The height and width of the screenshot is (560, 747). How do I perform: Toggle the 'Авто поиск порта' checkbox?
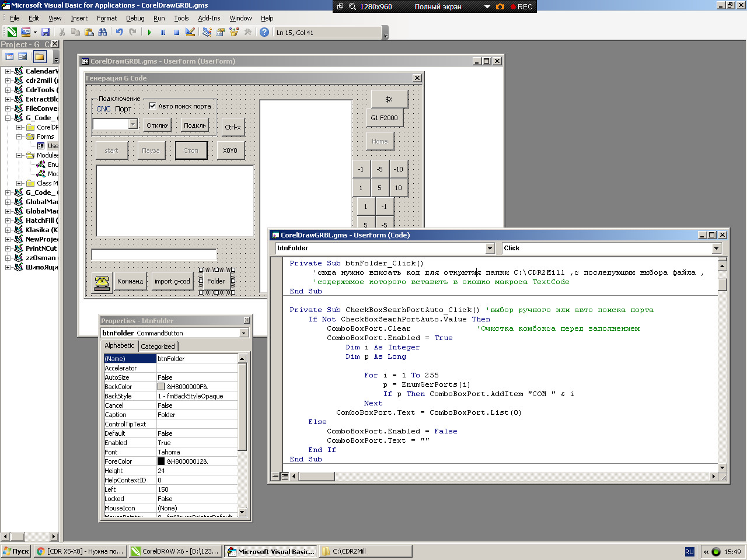pos(152,106)
